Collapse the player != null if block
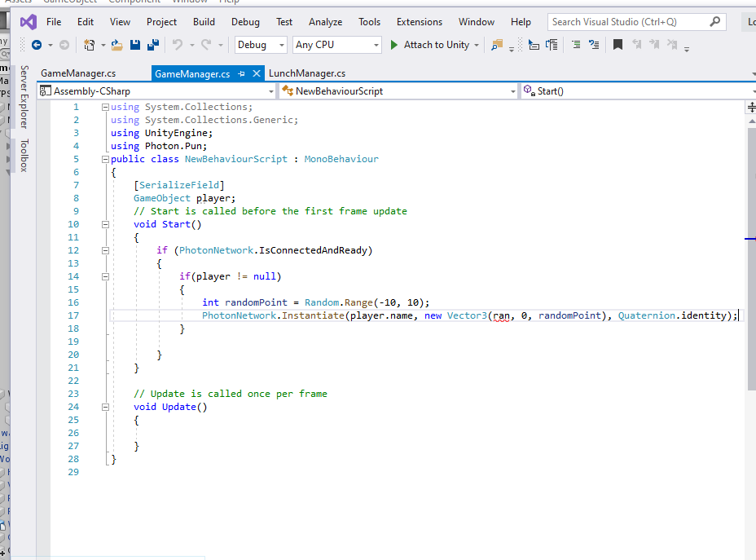The width and height of the screenshot is (756, 560). pos(105,276)
